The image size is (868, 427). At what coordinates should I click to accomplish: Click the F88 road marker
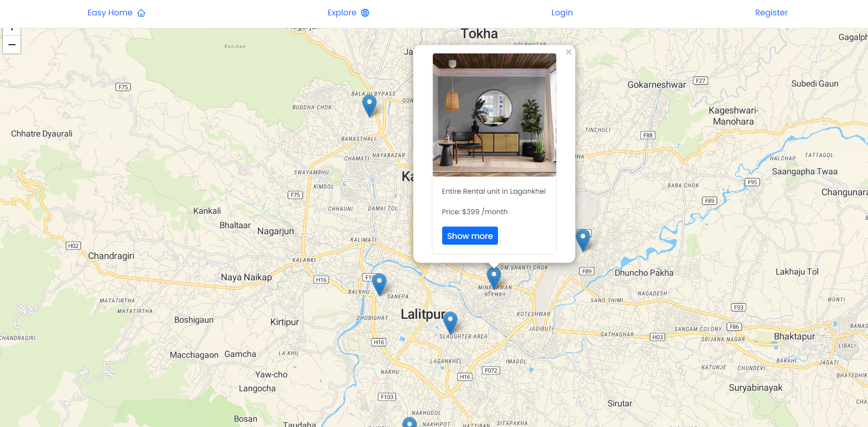(x=648, y=136)
